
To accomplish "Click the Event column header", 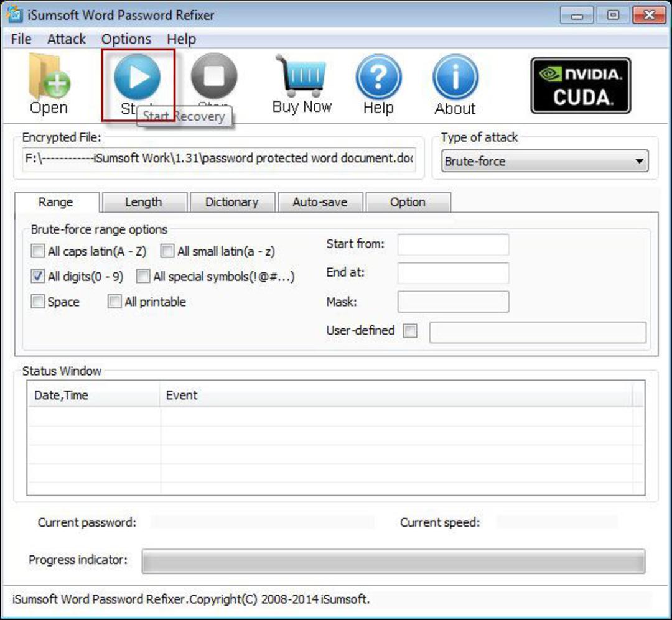I will 396,395.
